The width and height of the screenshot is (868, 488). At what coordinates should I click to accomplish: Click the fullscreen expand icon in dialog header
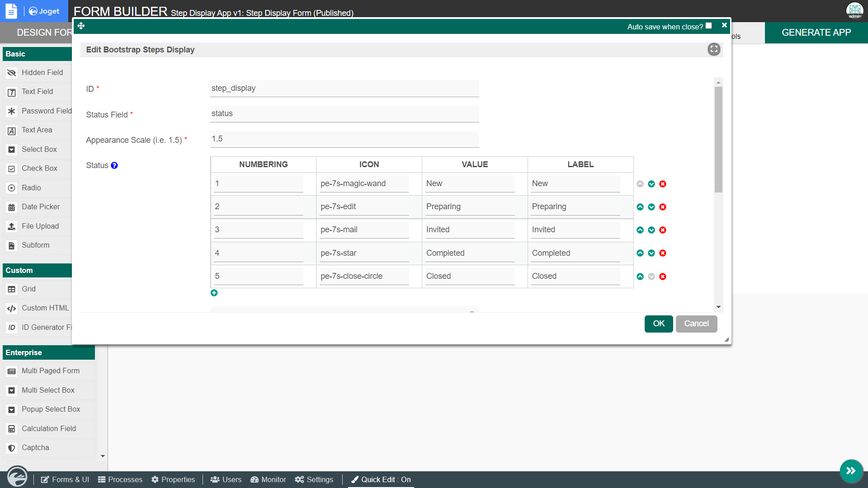pos(714,49)
